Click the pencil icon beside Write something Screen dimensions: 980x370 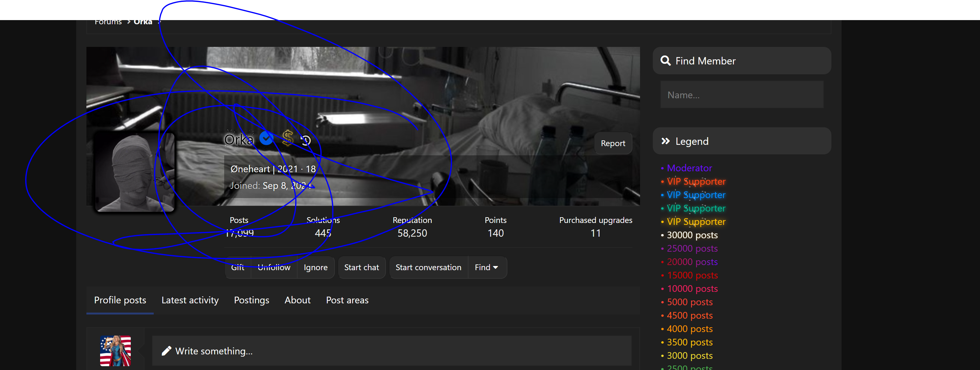tap(166, 351)
